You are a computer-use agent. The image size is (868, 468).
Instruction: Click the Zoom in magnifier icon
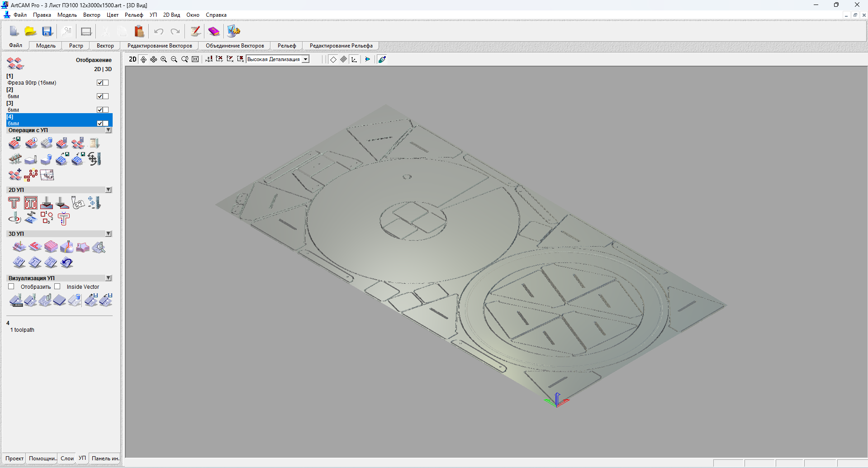(x=164, y=59)
